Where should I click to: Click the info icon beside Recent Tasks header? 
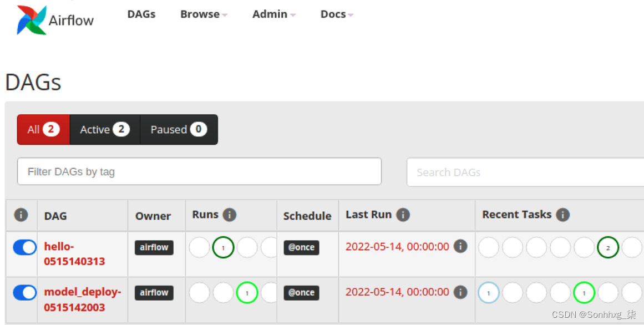(x=562, y=215)
